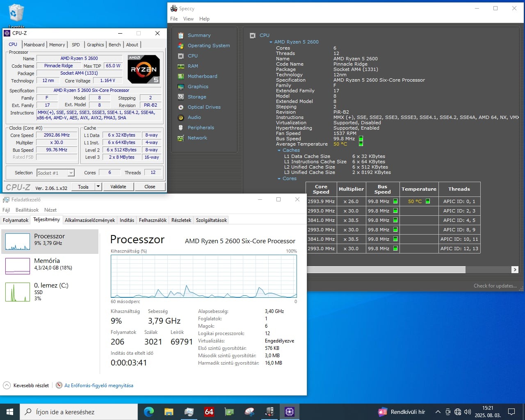Open Motherboard section in Speccy sidebar
Viewport: 525px width, 420px height.
pyautogui.click(x=202, y=76)
